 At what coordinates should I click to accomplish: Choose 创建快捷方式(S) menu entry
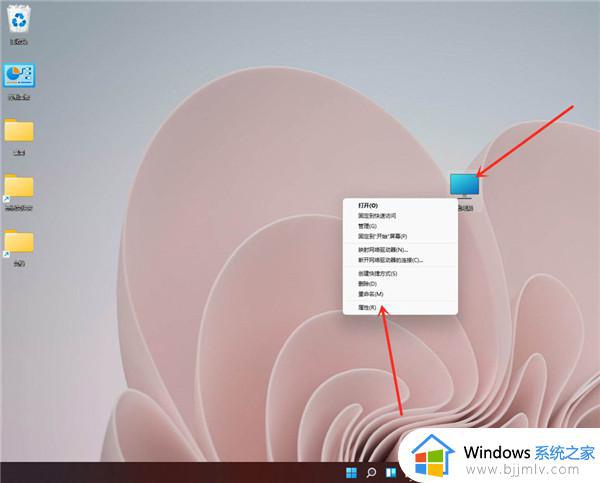(x=400, y=274)
